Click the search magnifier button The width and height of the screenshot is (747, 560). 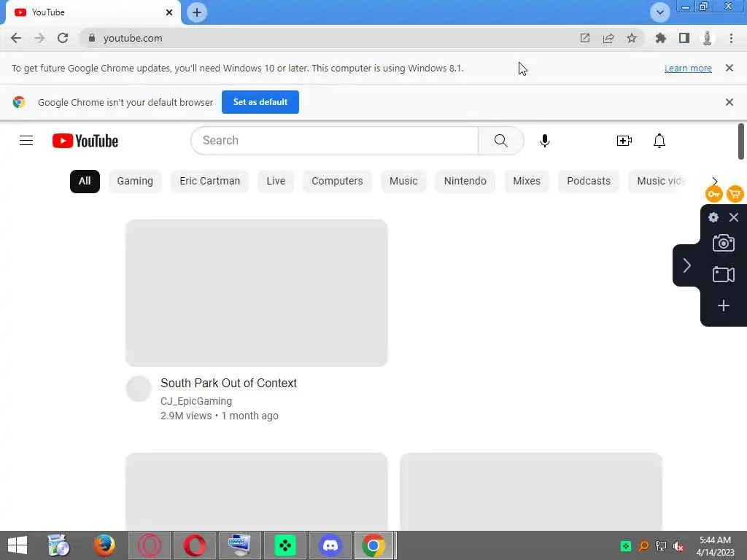click(500, 141)
